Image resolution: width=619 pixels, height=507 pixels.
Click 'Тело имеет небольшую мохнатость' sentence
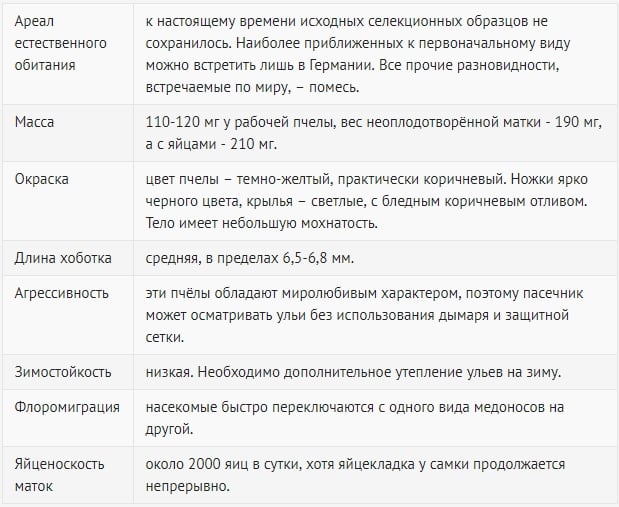point(262,223)
